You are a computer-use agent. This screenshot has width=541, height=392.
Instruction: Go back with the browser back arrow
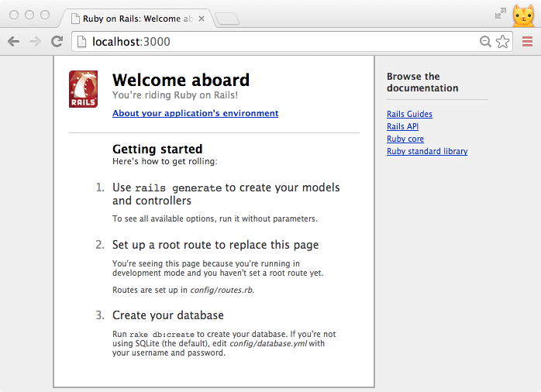point(13,42)
